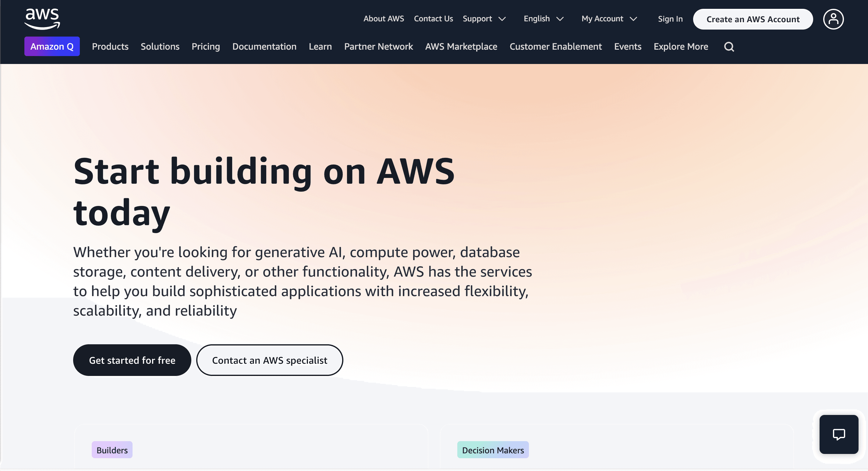The image size is (868, 471).
Task: Select the Builders tab
Action: click(x=112, y=450)
